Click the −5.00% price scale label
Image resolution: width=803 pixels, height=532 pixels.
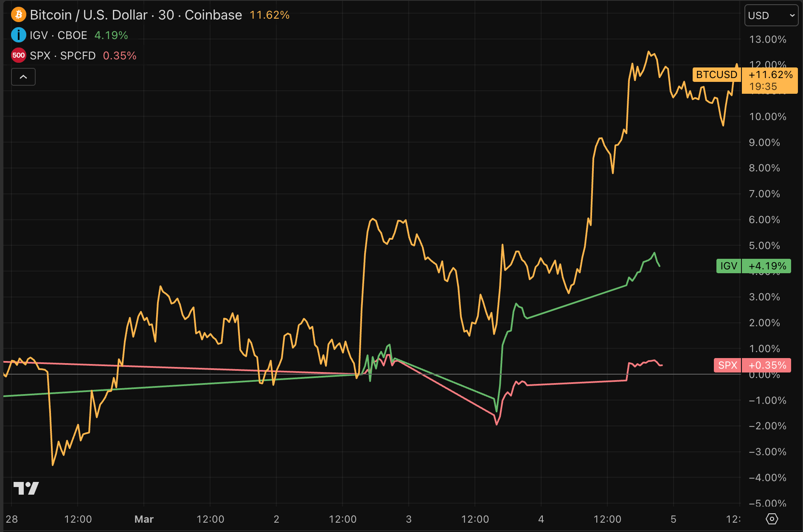pos(767,503)
